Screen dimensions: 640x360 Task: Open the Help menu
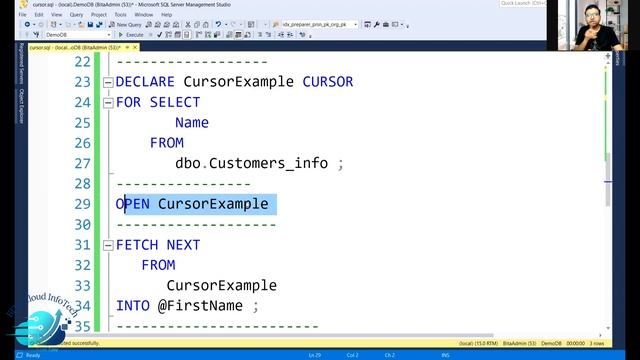pos(167,15)
